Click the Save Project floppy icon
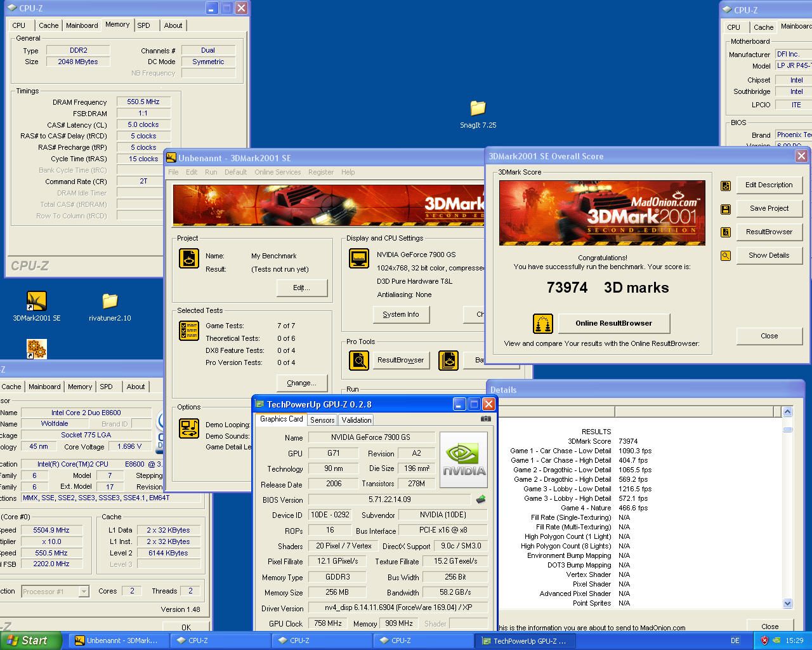The height and width of the screenshot is (650, 812). pyautogui.click(x=726, y=209)
